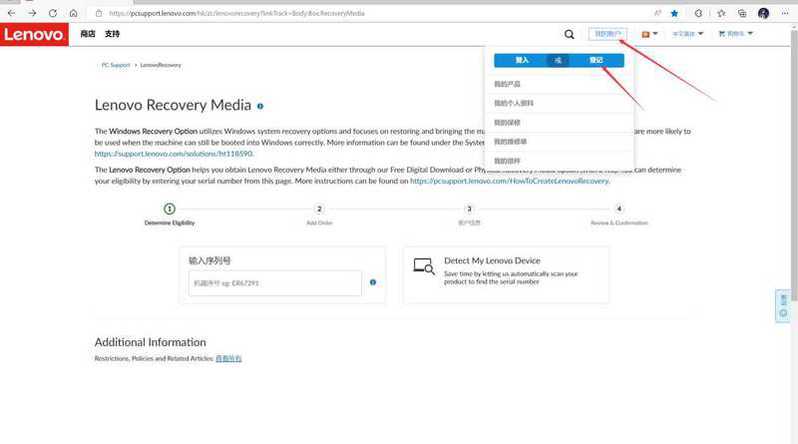Open the read aloud icon in address bar

click(658, 13)
